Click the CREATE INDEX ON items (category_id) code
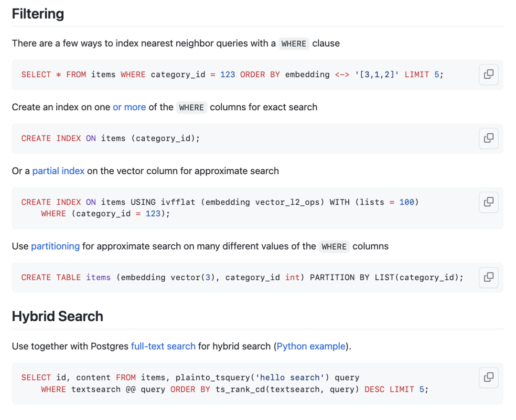 [110, 138]
